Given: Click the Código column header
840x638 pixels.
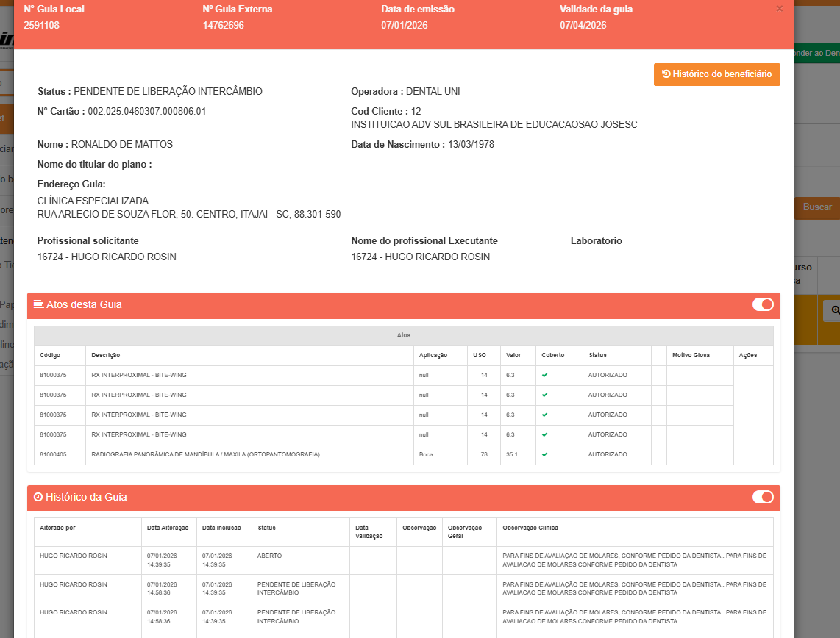Looking at the screenshot, I should (50, 355).
